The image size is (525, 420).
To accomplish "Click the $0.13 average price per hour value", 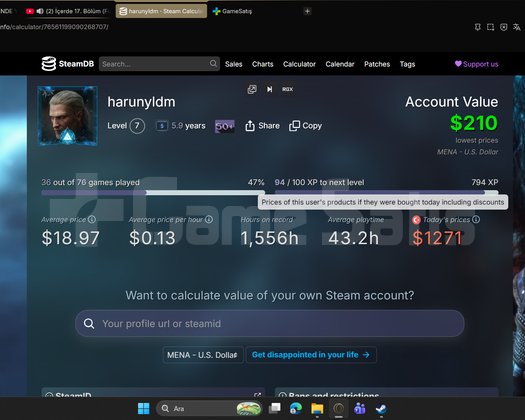I will (x=152, y=238).
